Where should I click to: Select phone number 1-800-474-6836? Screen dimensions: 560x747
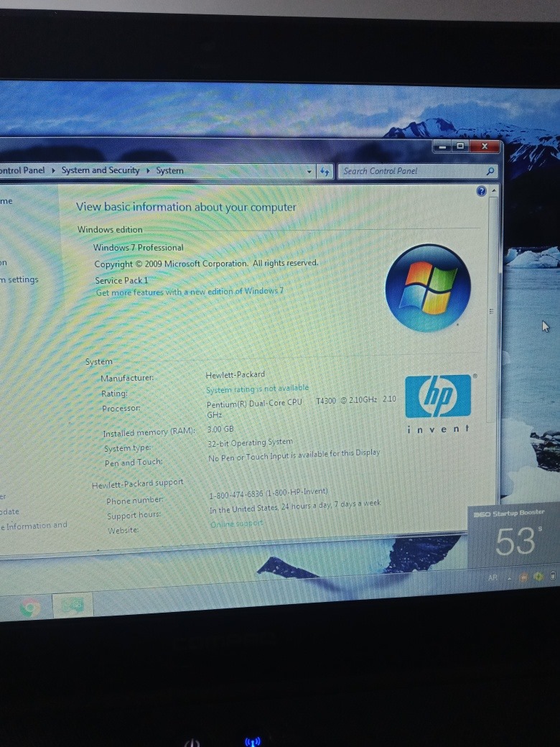click(x=236, y=494)
